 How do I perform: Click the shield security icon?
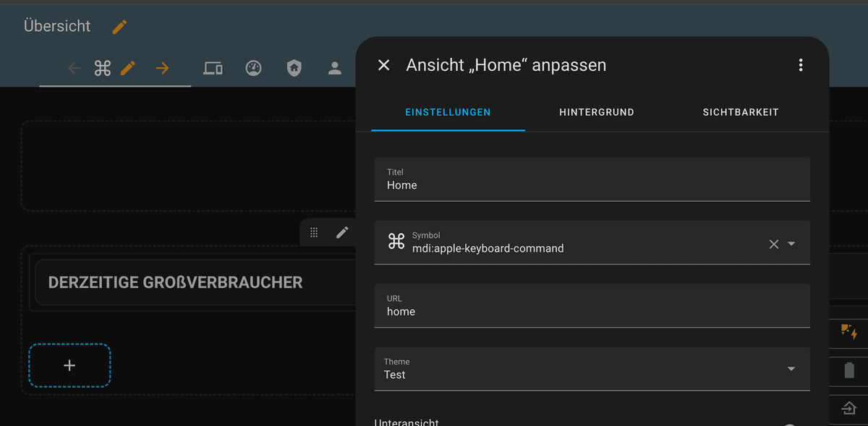(294, 67)
